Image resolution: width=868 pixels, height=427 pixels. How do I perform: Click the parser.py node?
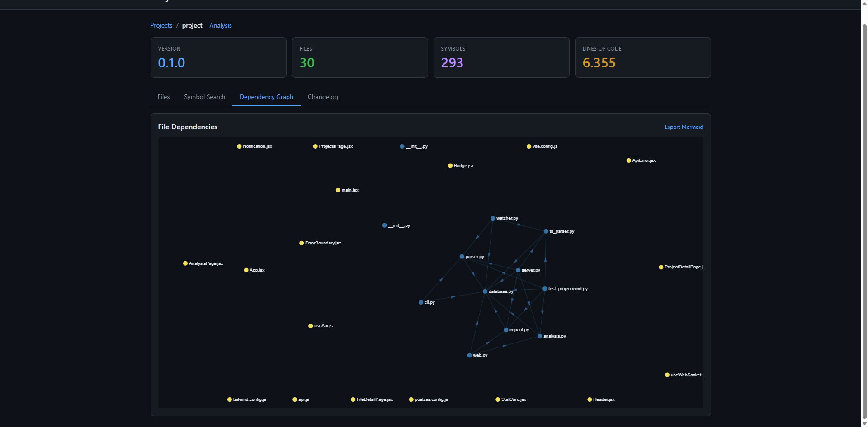click(462, 257)
